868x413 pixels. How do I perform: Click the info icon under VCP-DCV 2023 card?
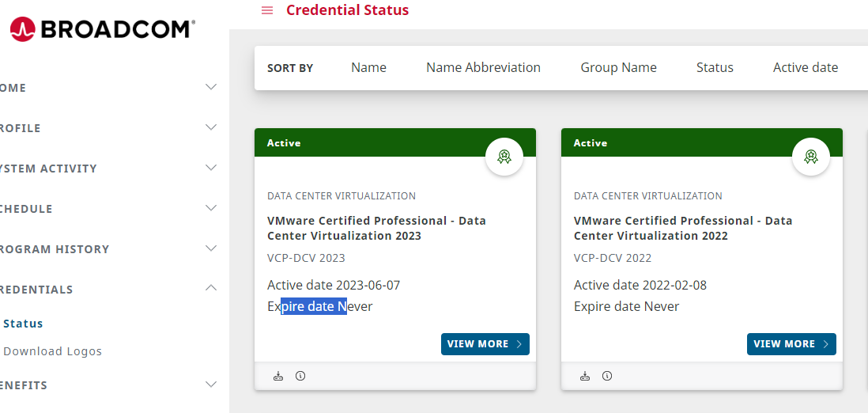pyautogui.click(x=300, y=376)
